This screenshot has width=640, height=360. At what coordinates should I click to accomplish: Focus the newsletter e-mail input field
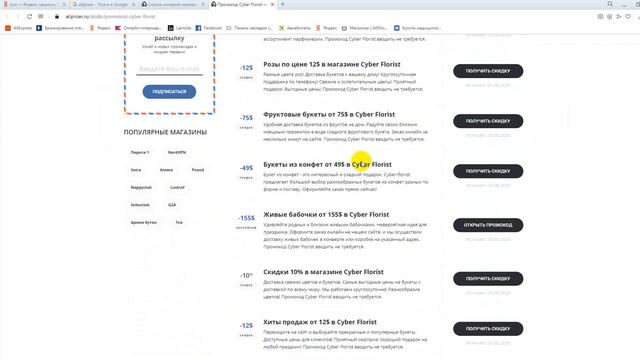point(169,69)
